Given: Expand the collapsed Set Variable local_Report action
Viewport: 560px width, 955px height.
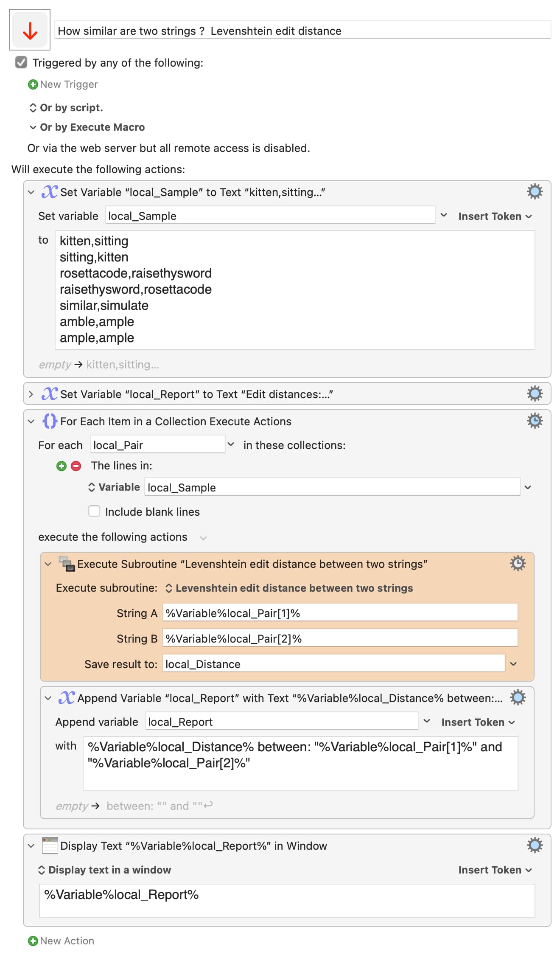Looking at the screenshot, I should (31, 394).
